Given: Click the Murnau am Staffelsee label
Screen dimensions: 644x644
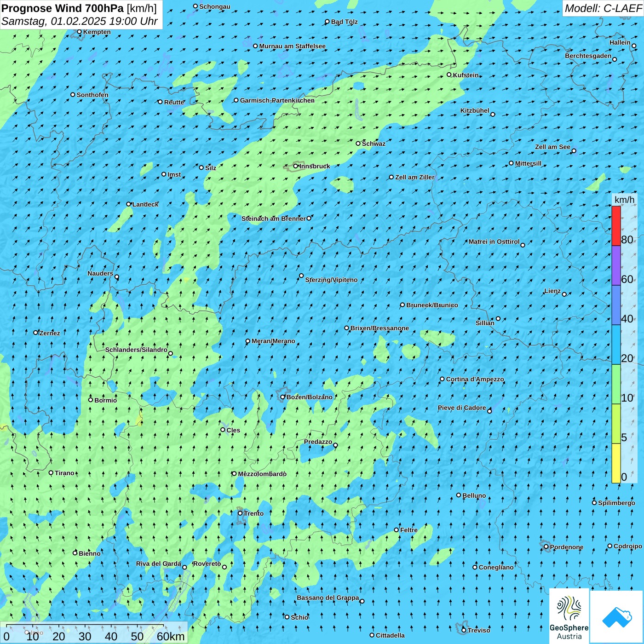Looking at the screenshot, I should click(x=293, y=46).
